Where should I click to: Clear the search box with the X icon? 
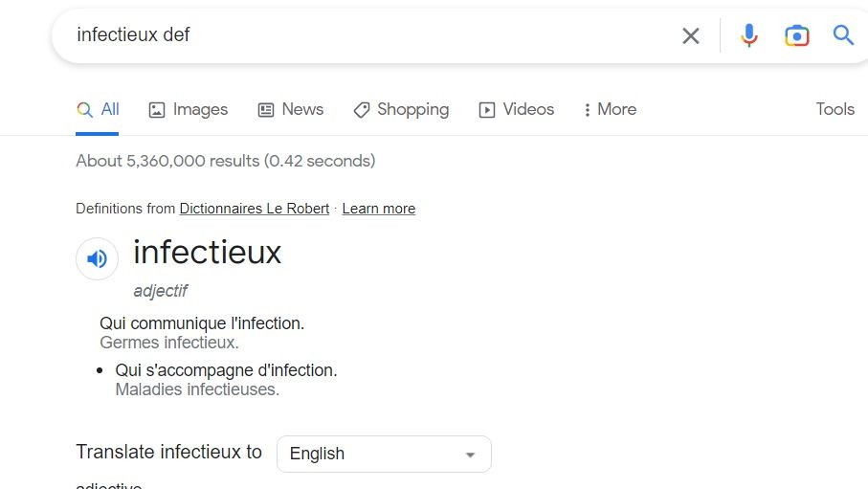[x=690, y=36]
